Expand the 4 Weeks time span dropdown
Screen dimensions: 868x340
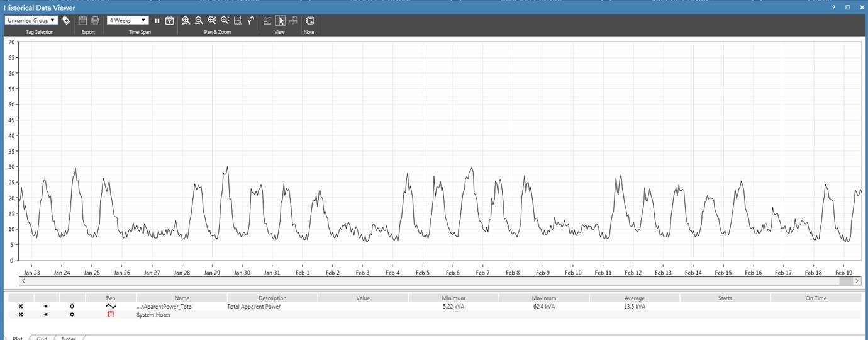[128, 21]
